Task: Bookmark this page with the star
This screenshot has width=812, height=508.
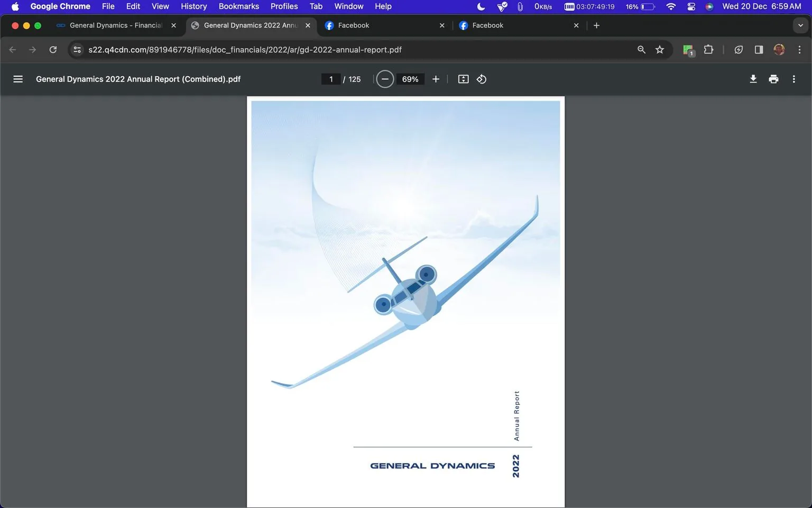Action: click(x=659, y=49)
